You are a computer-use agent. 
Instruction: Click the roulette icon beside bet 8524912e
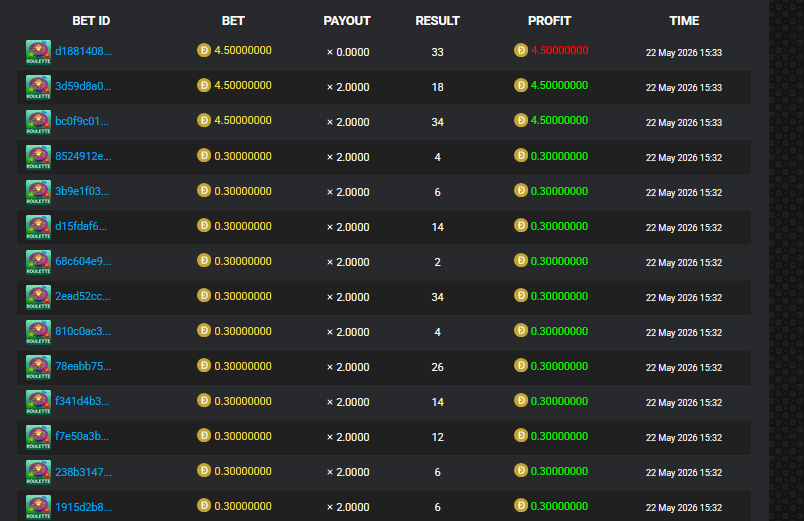[38, 157]
